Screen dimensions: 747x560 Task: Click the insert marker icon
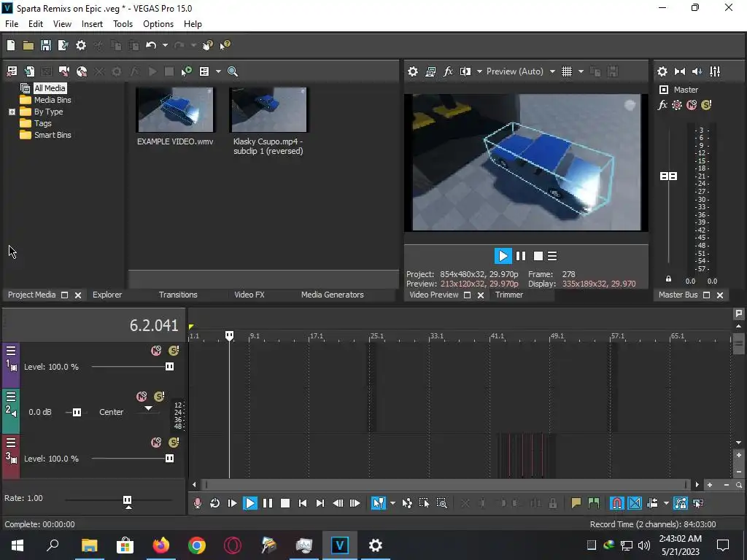click(576, 503)
